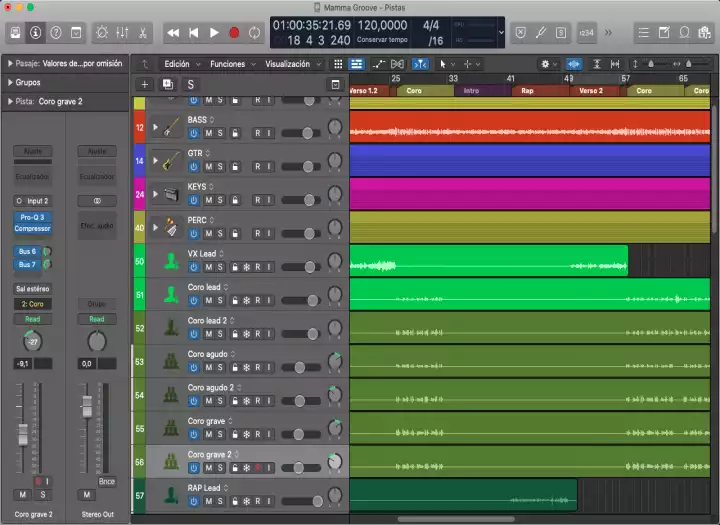Start playback with Play button

[214, 33]
